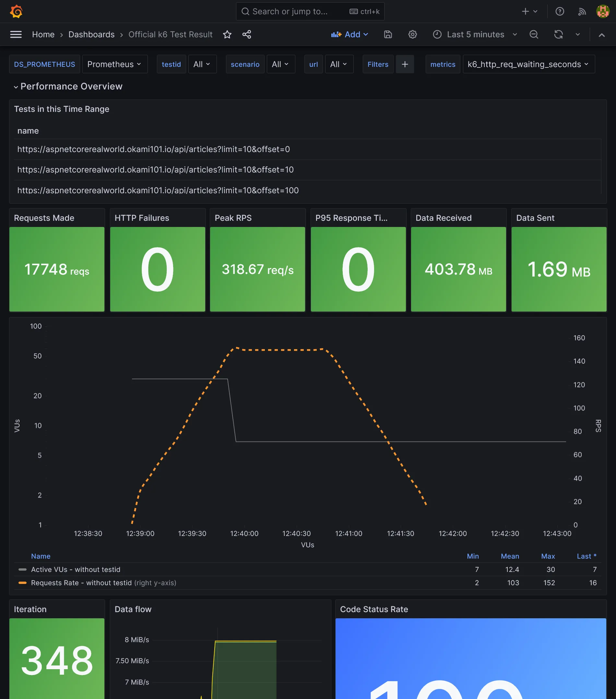The image size is (616, 699).
Task: Open dashboard settings
Action: [412, 34]
